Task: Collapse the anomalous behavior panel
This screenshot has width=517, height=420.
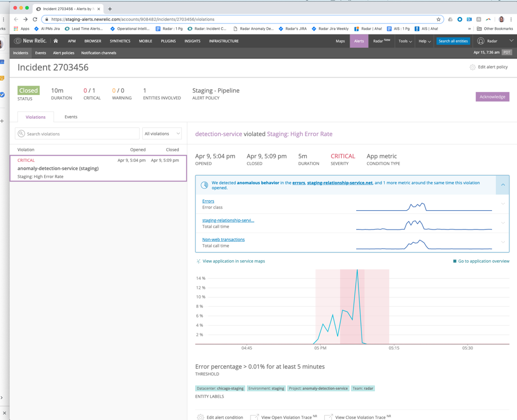Action: pos(503,185)
